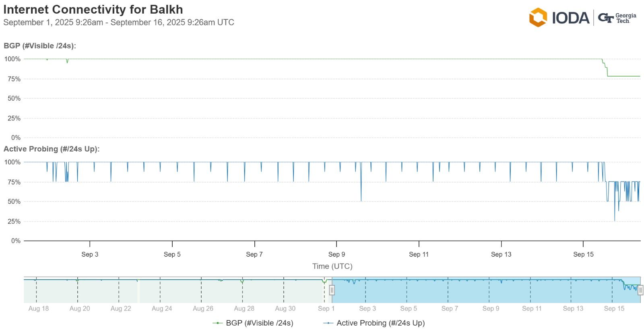Select the Sep 15 tick label on main axis
Image resolution: width=644 pixels, height=332 pixels.
point(583,254)
